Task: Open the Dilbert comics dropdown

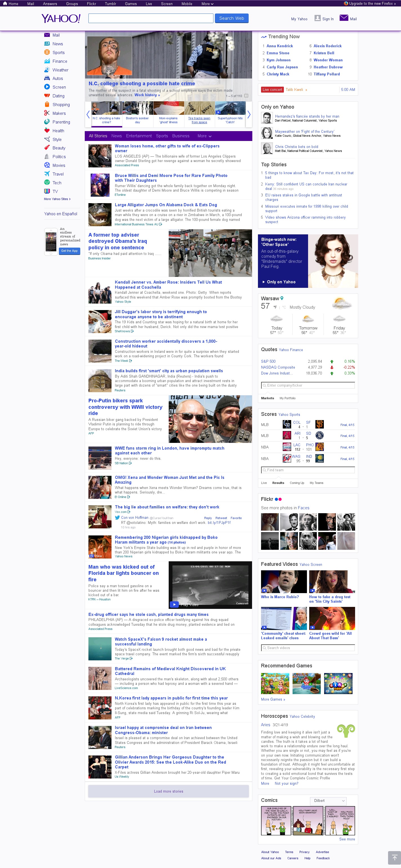Action: (328, 800)
